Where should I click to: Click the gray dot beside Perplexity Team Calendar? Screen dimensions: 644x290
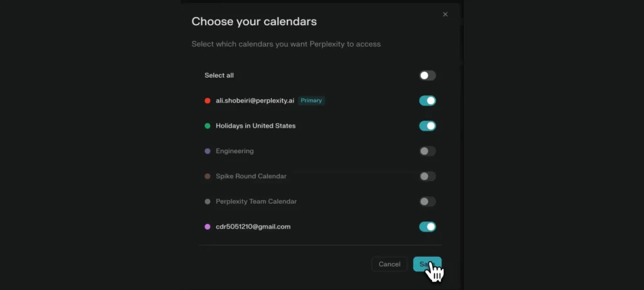tap(208, 201)
